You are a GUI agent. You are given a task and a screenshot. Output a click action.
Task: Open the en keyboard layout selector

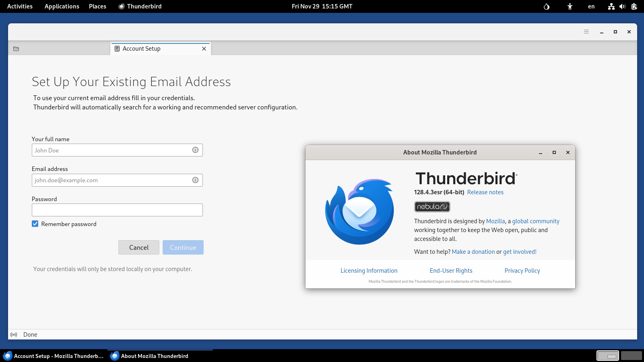591,6
